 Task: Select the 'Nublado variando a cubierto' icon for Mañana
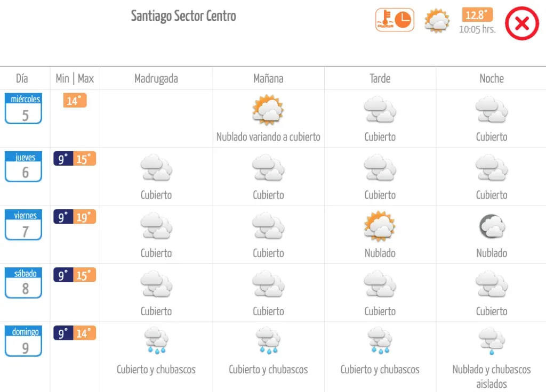(x=268, y=109)
